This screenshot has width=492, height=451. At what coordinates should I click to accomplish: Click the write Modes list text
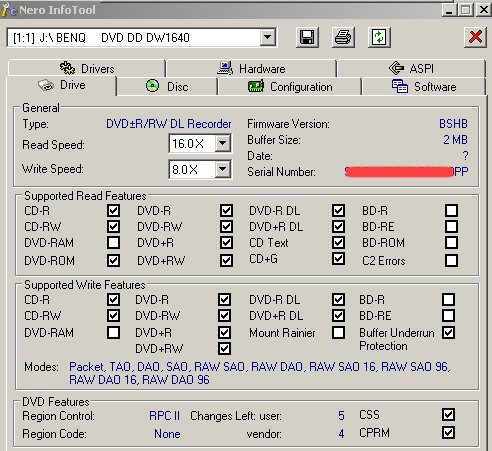(x=260, y=373)
